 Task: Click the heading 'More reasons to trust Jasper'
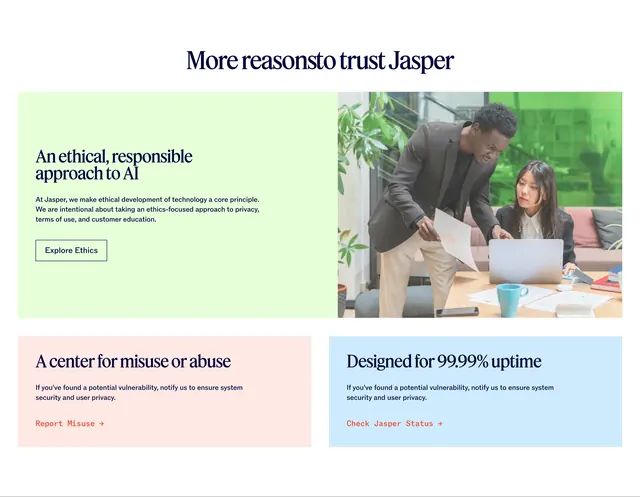pos(320,60)
